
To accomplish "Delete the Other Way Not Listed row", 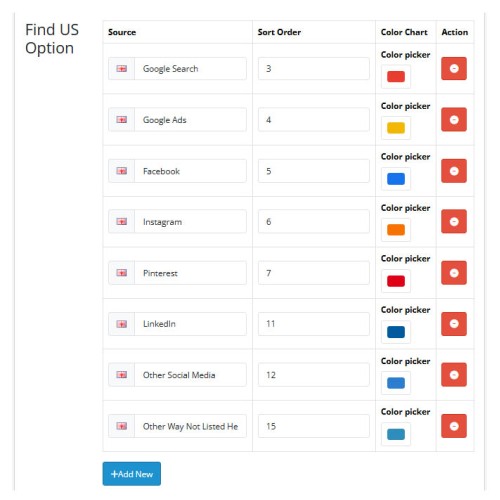I will tap(454, 426).
